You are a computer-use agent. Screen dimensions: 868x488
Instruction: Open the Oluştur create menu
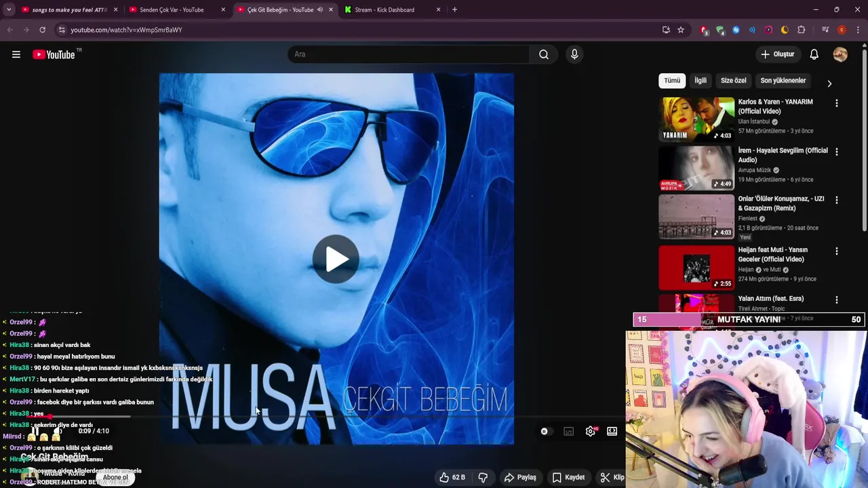(778, 54)
